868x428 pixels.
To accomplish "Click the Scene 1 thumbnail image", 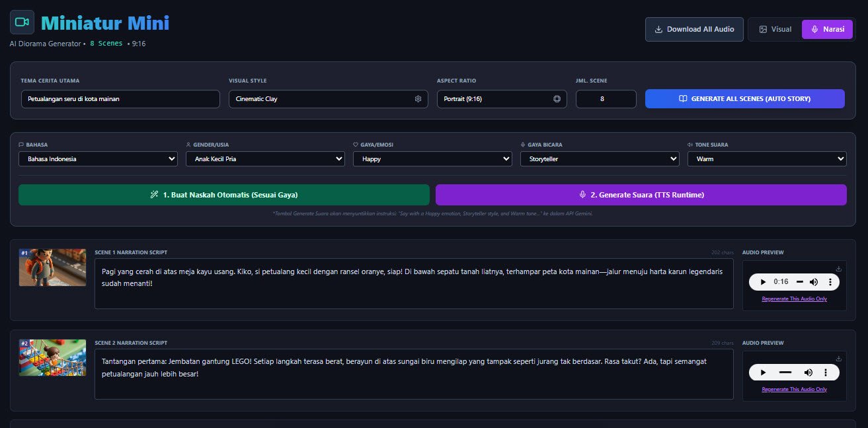I will click(53, 267).
